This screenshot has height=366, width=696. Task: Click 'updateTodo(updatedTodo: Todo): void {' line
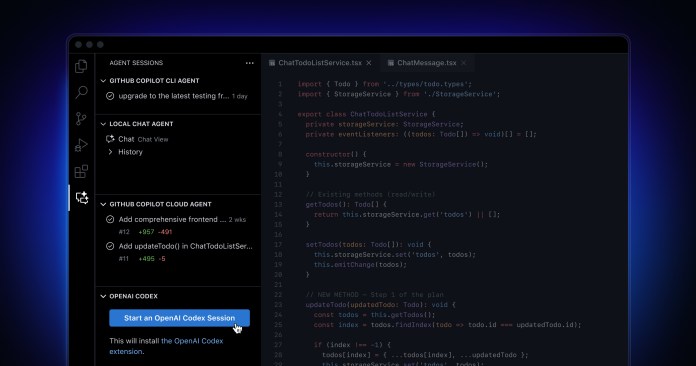coord(380,305)
